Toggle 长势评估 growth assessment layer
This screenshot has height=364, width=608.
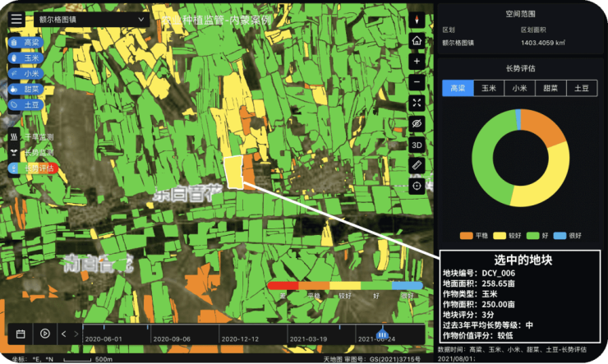pyautogui.click(x=33, y=168)
